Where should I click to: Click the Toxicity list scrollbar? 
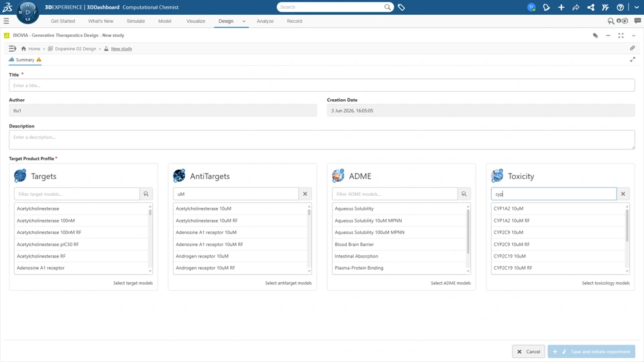pyautogui.click(x=627, y=226)
